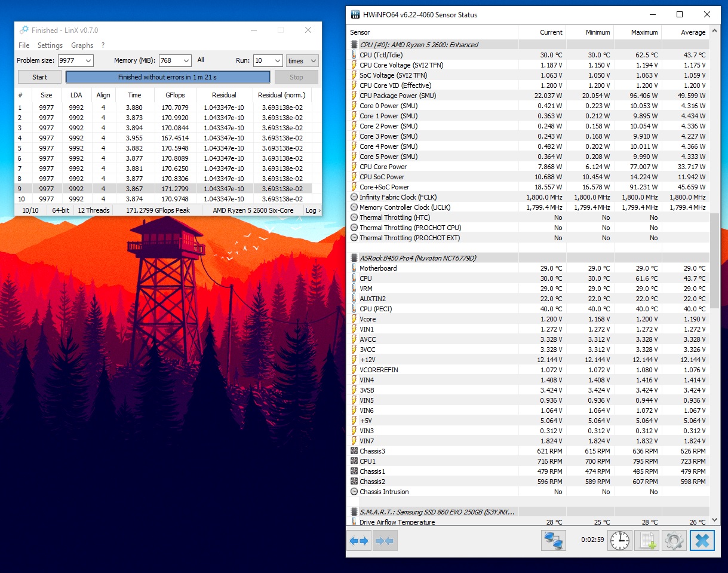The width and height of the screenshot is (728, 573).
Task: Click the HWiNFO scrollbar down arrow
Action: coord(714,520)
